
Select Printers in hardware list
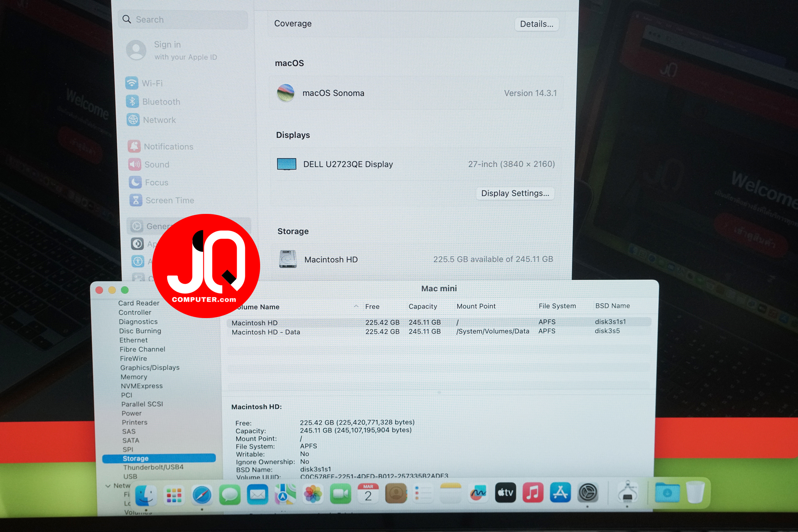pos(134,422)
